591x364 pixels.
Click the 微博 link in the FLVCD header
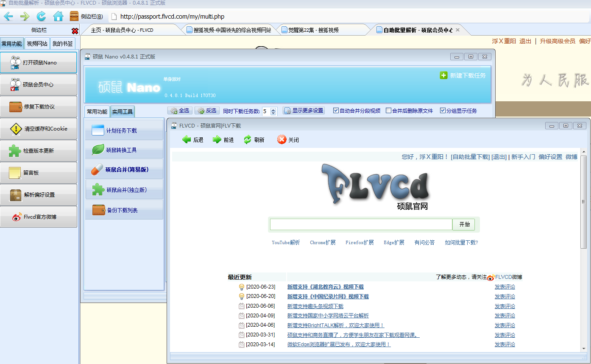571,157
